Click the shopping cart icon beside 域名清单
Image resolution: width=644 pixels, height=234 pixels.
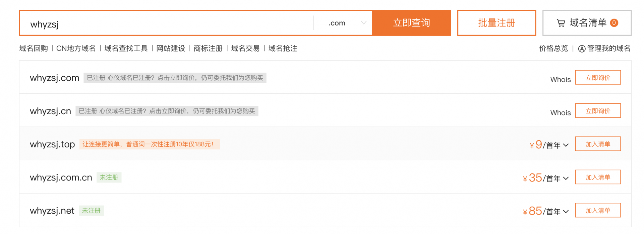tap(561, 23)
